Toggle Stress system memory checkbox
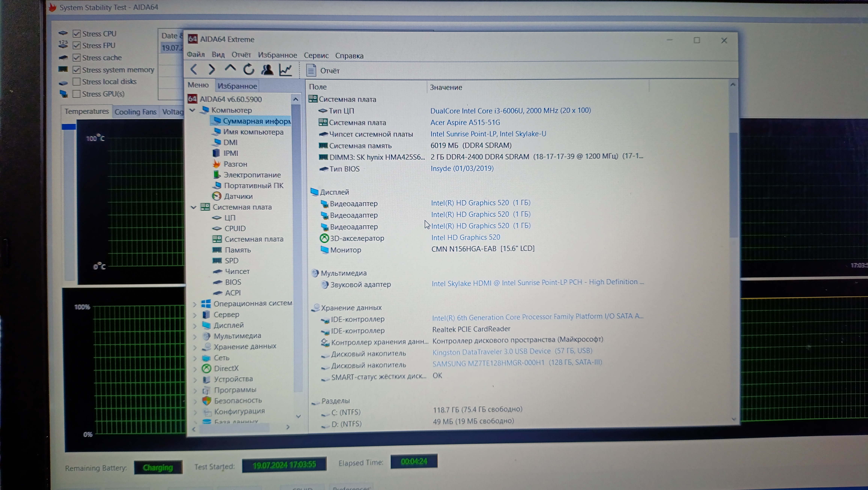 pos(76,70)
